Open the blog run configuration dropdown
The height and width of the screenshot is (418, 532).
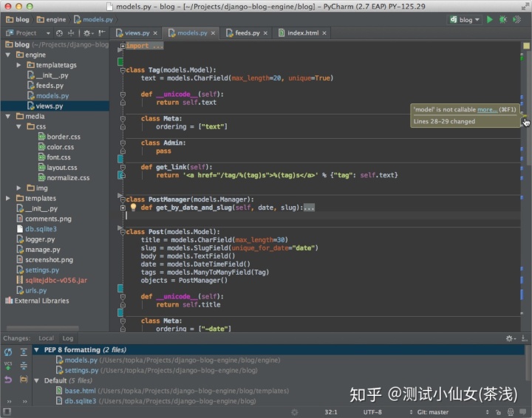pyautogui.click(x=465, y=20)
